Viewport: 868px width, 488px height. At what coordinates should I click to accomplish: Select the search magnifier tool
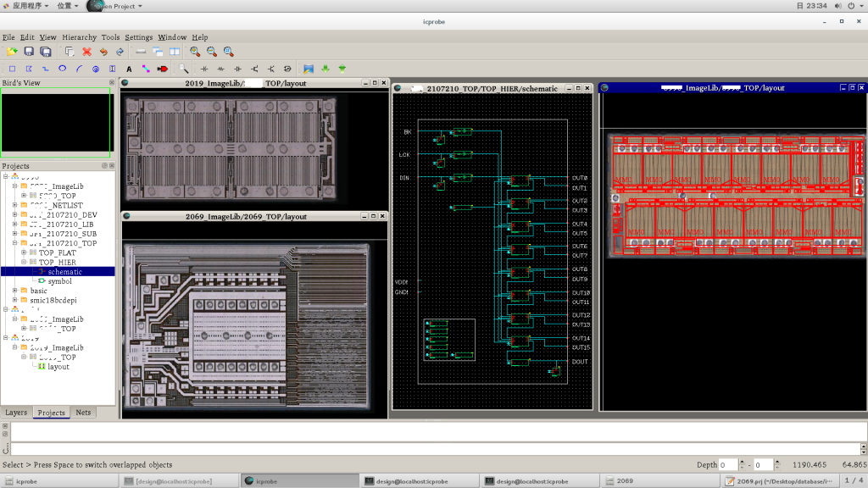click(x=184, y=69)
